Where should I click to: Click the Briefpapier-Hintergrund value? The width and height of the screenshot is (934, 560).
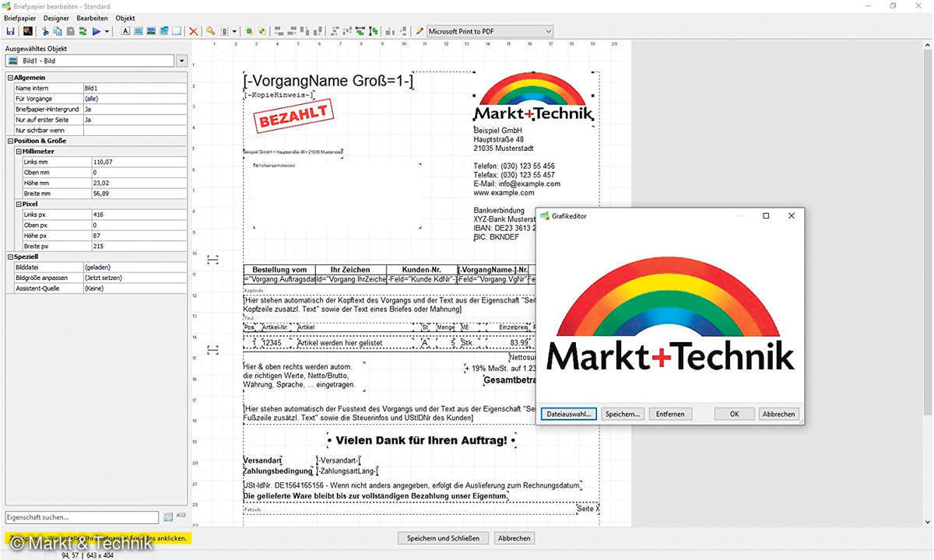click(135, 109)
